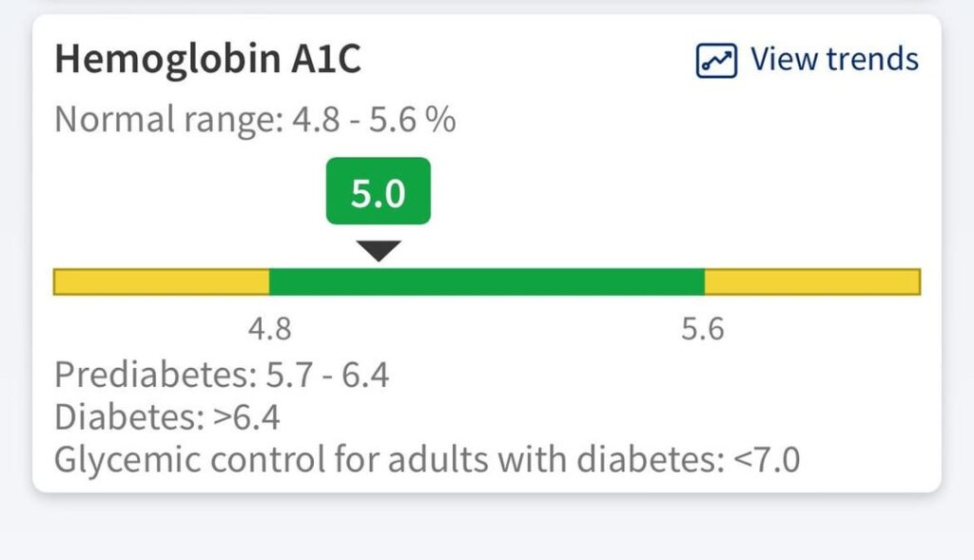Click the 5.0 result marker on the bar
Screen dimensions: 974x560
[x=378, y=280]
